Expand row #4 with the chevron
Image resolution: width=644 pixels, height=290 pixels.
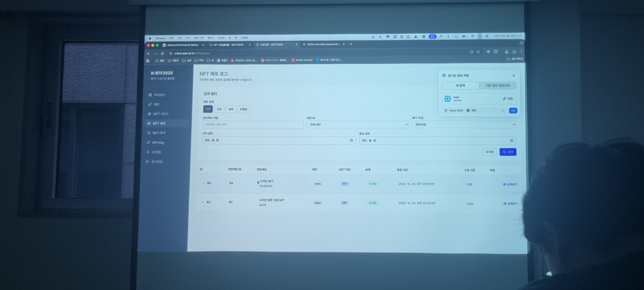coord(203,183)
